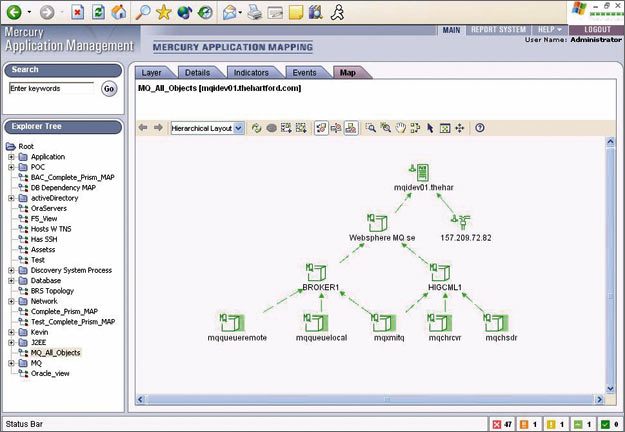Select the mqqueueremote node
625x432 pixels.
237,328
